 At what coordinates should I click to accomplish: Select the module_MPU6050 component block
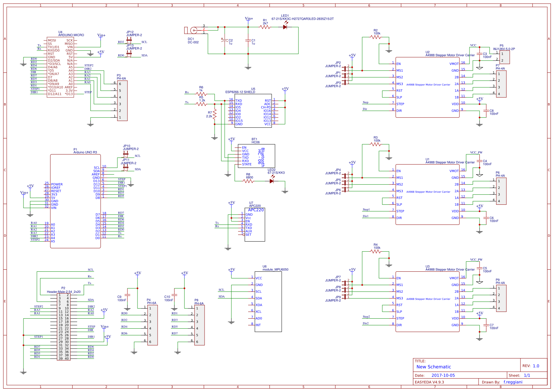point(268,302)
